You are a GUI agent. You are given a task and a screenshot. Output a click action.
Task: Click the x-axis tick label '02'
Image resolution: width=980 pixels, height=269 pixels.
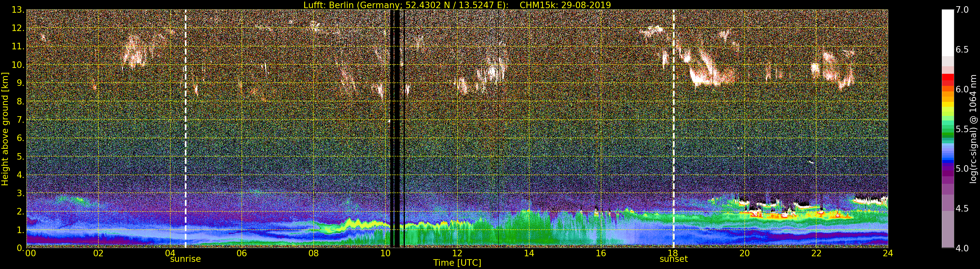click(x=98, y=253)
